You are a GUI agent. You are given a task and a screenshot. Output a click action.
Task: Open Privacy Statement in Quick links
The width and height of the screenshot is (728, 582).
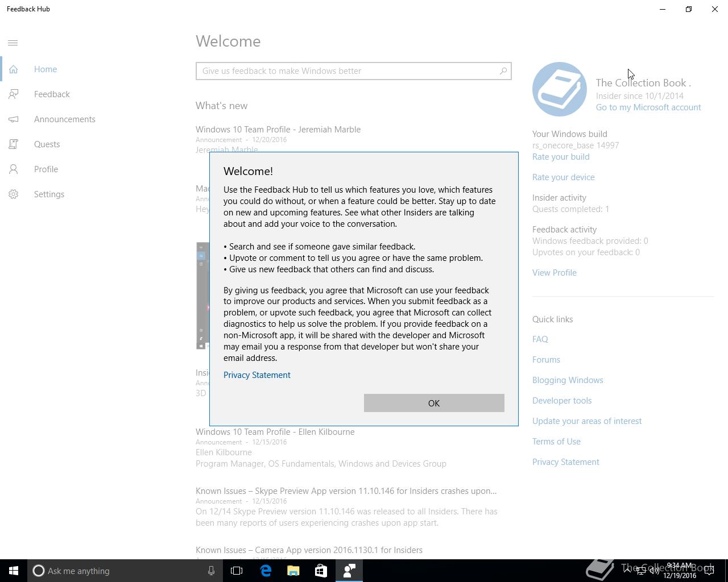click(566, 462)
